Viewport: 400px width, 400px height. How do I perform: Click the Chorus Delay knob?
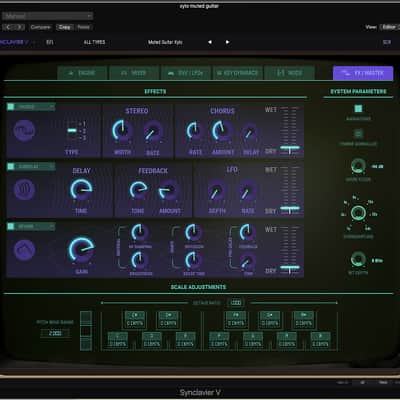coord(250,132)
